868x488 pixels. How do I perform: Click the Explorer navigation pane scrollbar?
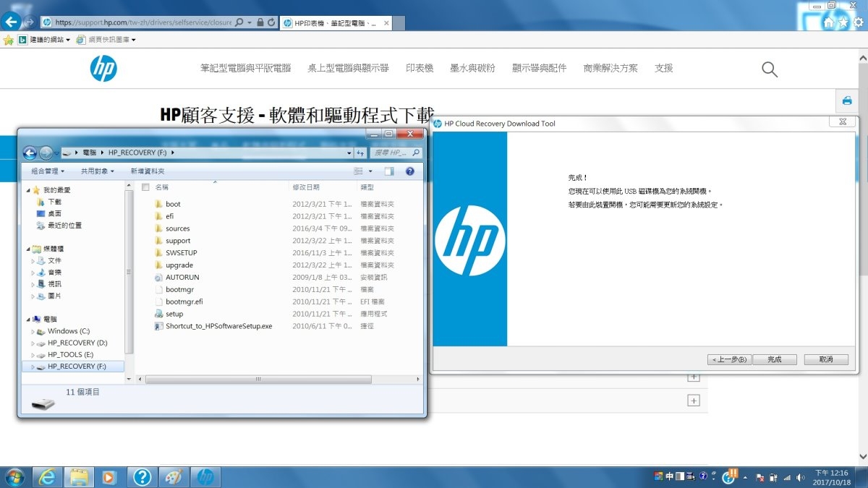[129, 271]
